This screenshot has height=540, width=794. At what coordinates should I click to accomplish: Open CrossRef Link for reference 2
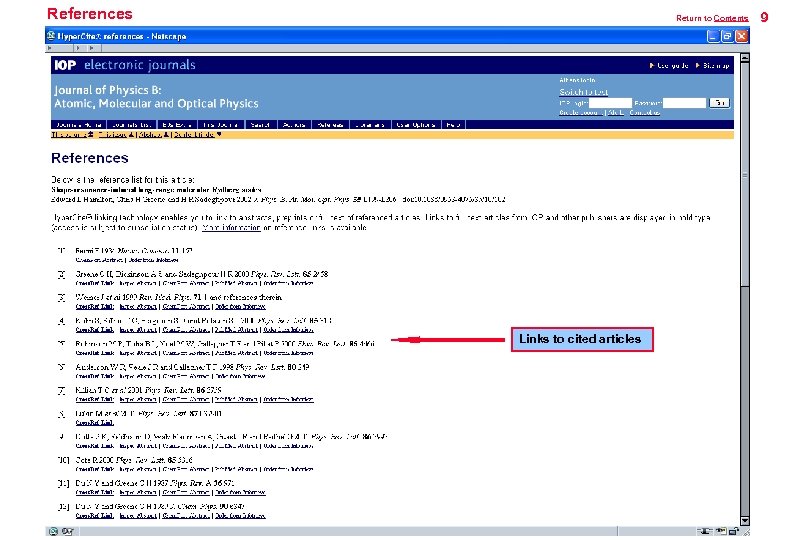click(95, 283)
